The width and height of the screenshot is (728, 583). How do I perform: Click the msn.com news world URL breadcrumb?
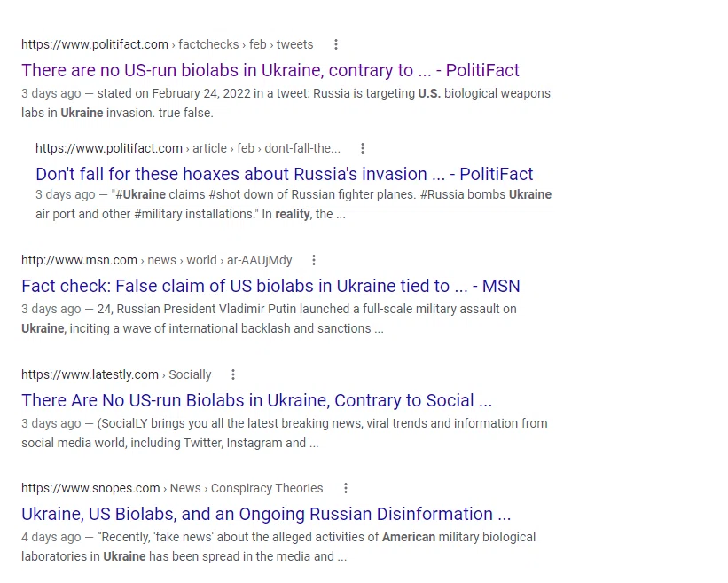point(156,260)
